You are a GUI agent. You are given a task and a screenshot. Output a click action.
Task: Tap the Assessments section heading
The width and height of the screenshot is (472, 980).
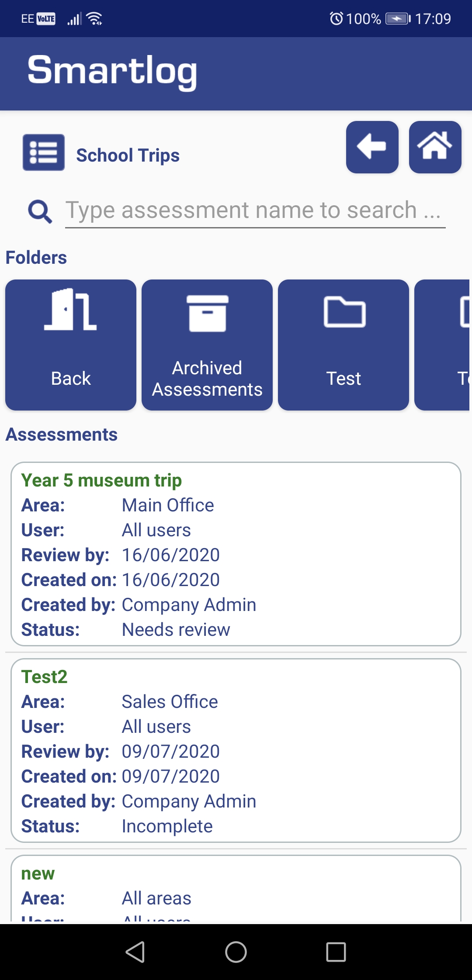tap(62, 435)
